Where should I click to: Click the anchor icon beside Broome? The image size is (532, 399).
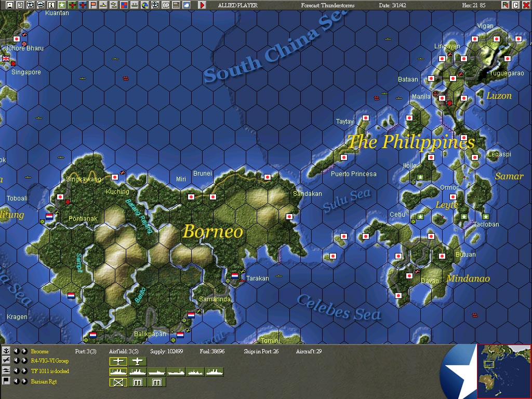[x=6, y=351]
